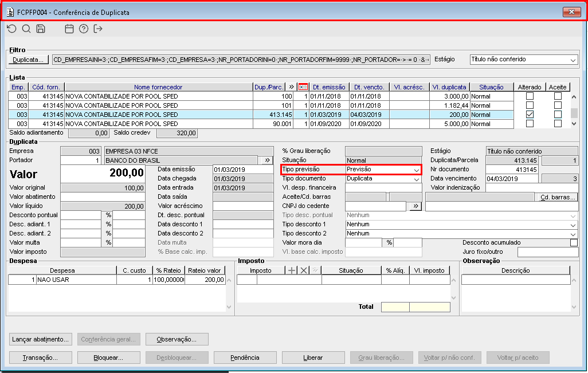Click the exit door toolbar icon
588x373 pixels.
(98, 29)
